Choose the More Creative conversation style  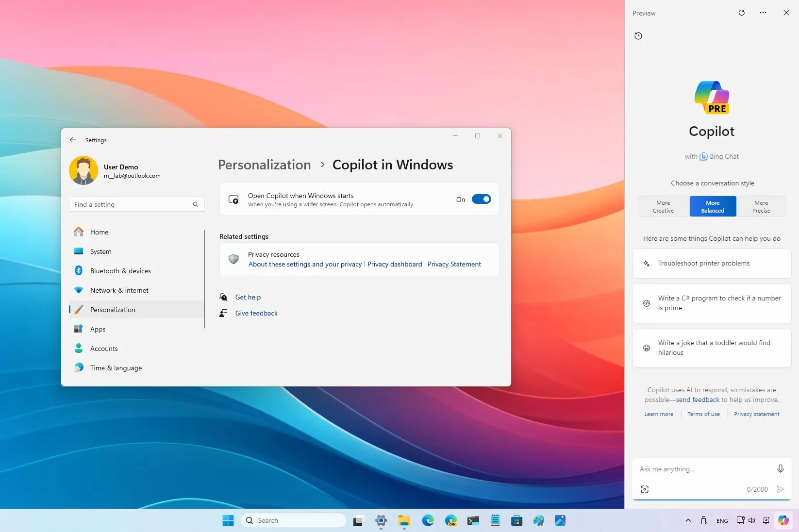[663, 206]
